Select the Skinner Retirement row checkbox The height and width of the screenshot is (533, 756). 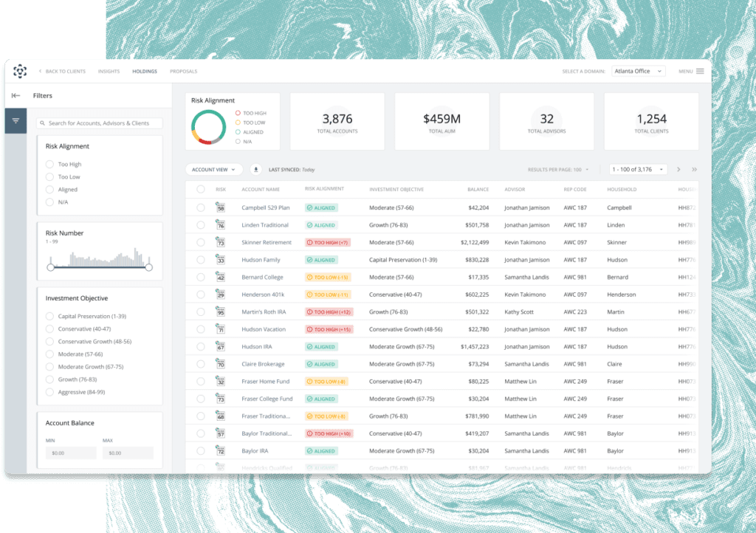tap(201, 242)
